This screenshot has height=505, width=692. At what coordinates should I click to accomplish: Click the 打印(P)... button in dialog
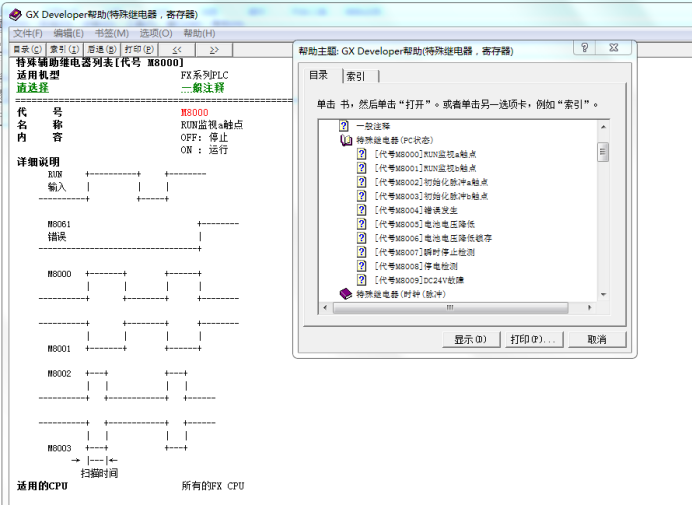(534, 339)
